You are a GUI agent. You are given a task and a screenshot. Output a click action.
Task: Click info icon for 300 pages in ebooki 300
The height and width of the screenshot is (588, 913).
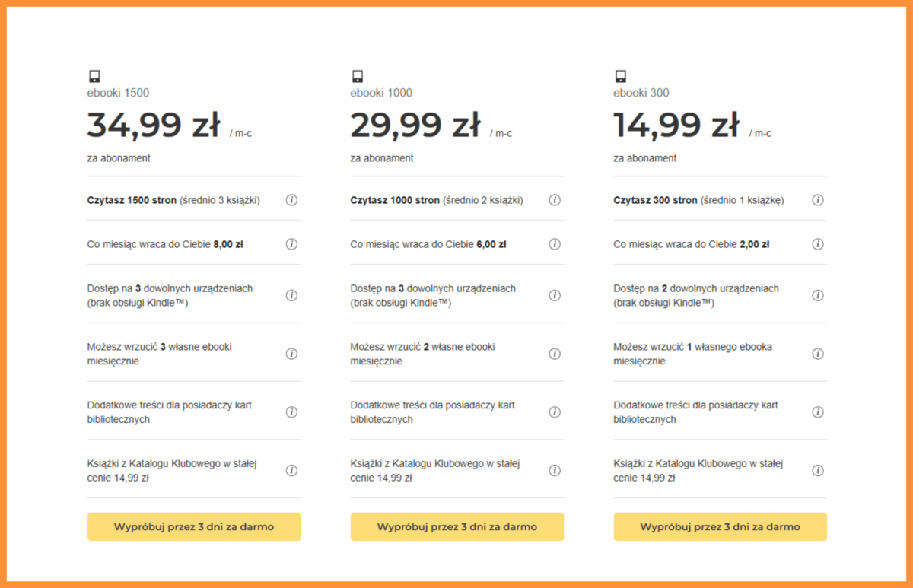tap(818, 200)
